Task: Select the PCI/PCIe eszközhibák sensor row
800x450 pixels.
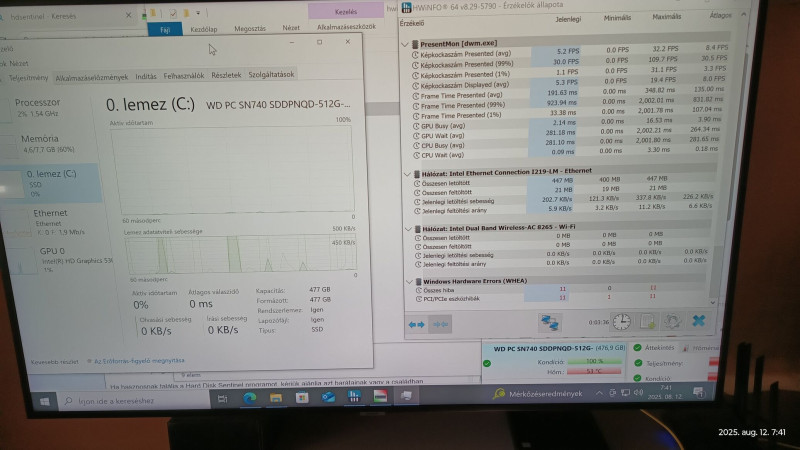Action: coord(561,297)
